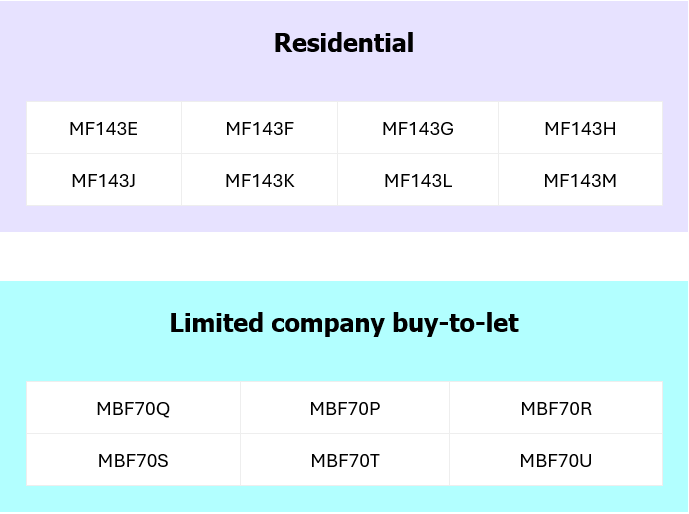Click the MBF70P cell
This screenshot has height=514, width=689.
(345, 408)
